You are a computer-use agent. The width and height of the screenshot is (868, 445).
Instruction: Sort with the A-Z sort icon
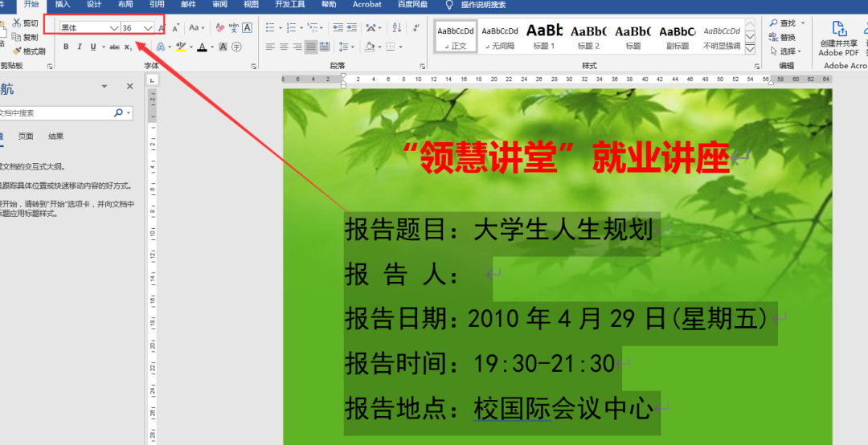(x=397, y=27)
